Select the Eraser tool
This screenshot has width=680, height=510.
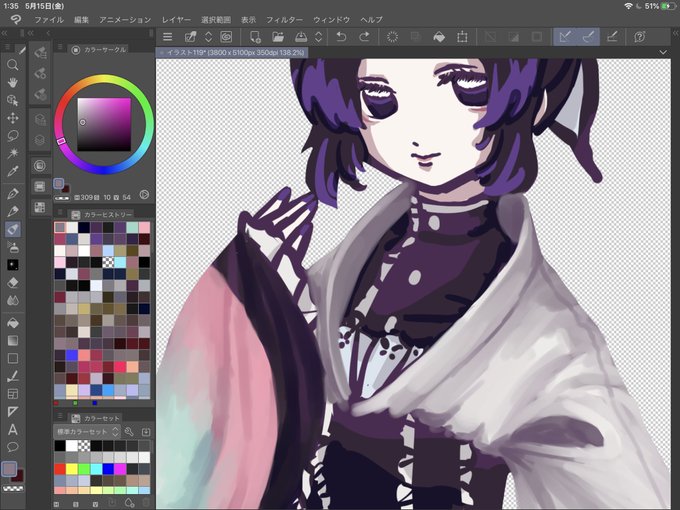pyautogui.click(x=13, y=283)
